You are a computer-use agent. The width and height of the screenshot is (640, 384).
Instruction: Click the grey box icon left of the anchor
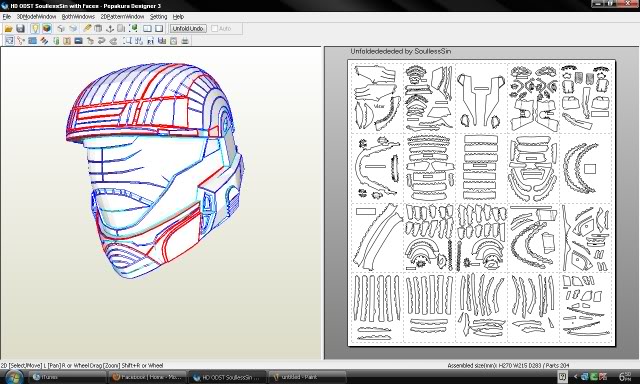pyautogui.click(x=98, y=29)
